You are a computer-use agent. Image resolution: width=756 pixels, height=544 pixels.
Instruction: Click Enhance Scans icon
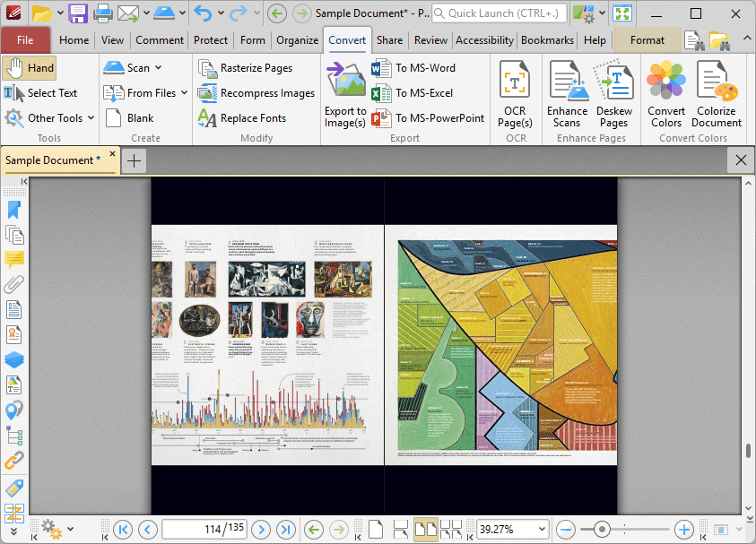(567, 94)
